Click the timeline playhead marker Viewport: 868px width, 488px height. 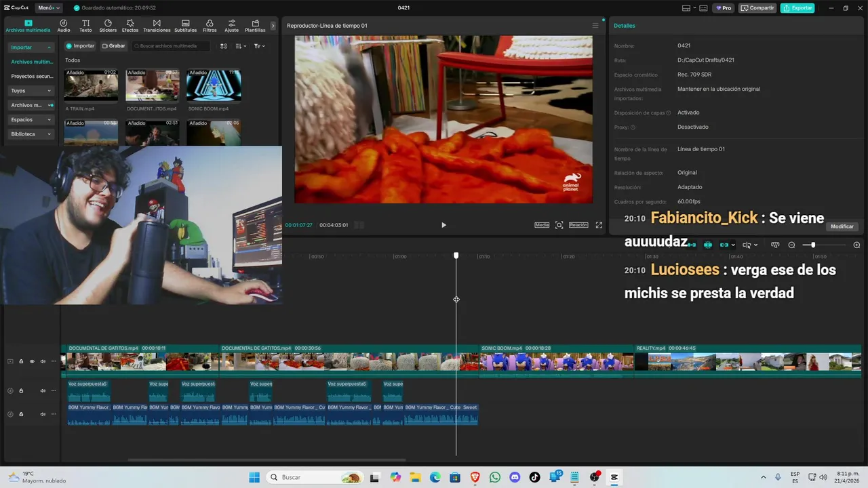click(456, 256)
